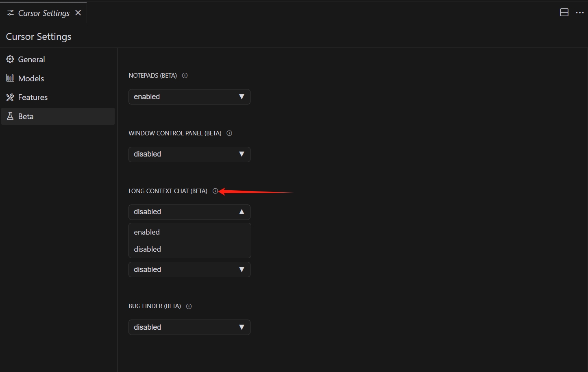Viewport: 588px width, 372px height.
Task: Switch to the Cursor Settings tab
Action: tap(44, 13)
